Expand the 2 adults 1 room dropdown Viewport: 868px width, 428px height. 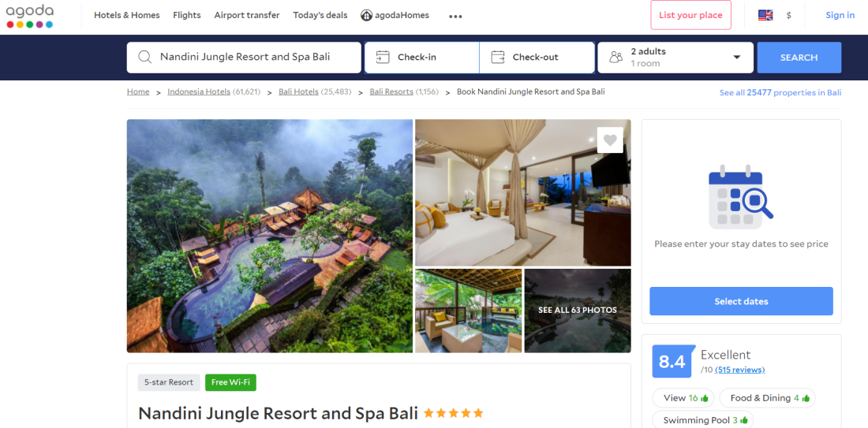coord(675,58)
